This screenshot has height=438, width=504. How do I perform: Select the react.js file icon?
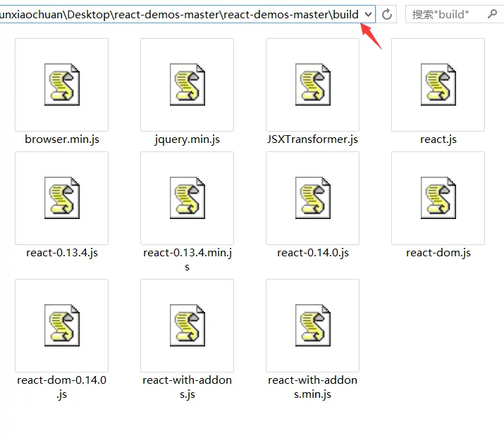click(x=438, y=85)
